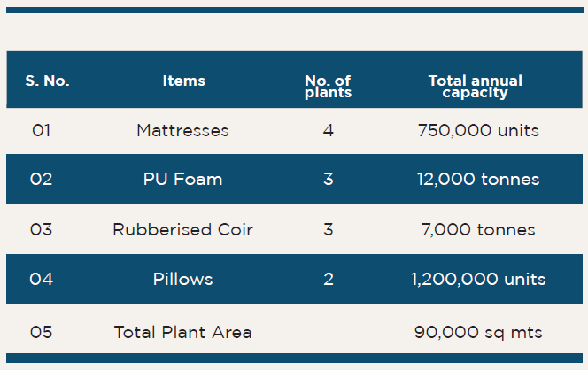Click serial number 04
This screenshot has height=370, width=588.
tap(42, 280)
